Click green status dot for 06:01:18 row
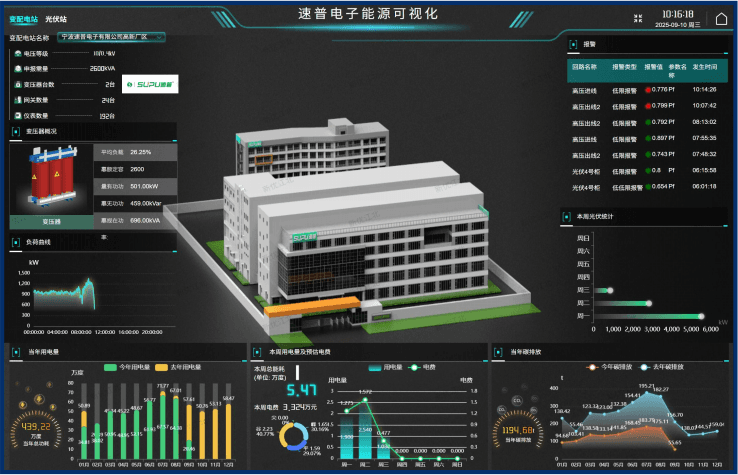This screenshot has height=475, width=738. (648, 186)
